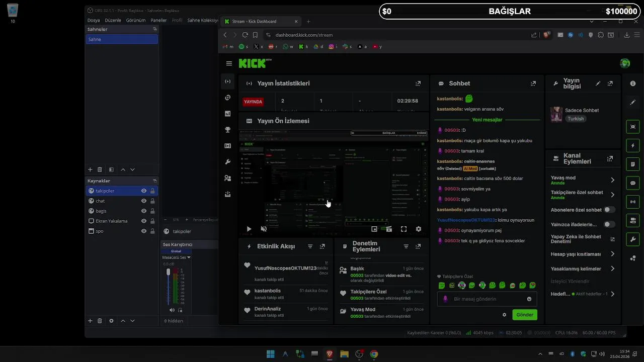This screenshot has height=362, width=644.
Task: Open the Profil menu in OBS
Action: pos(177,21)
